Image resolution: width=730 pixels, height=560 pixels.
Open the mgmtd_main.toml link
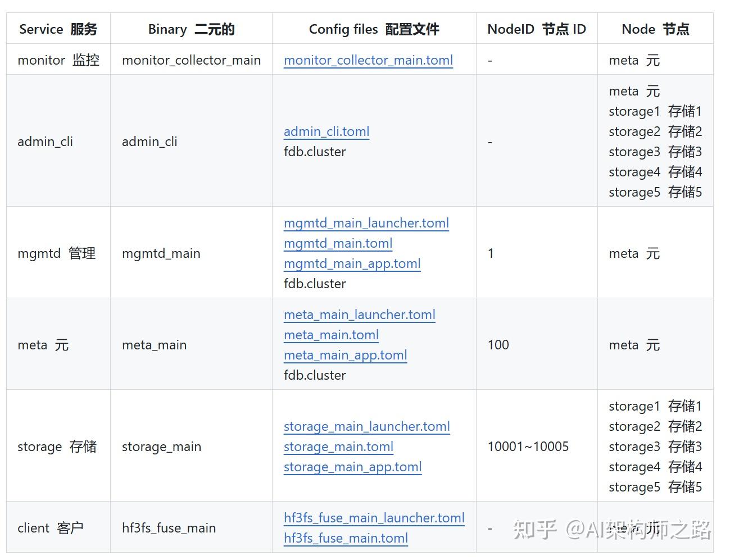coord(338,243)
